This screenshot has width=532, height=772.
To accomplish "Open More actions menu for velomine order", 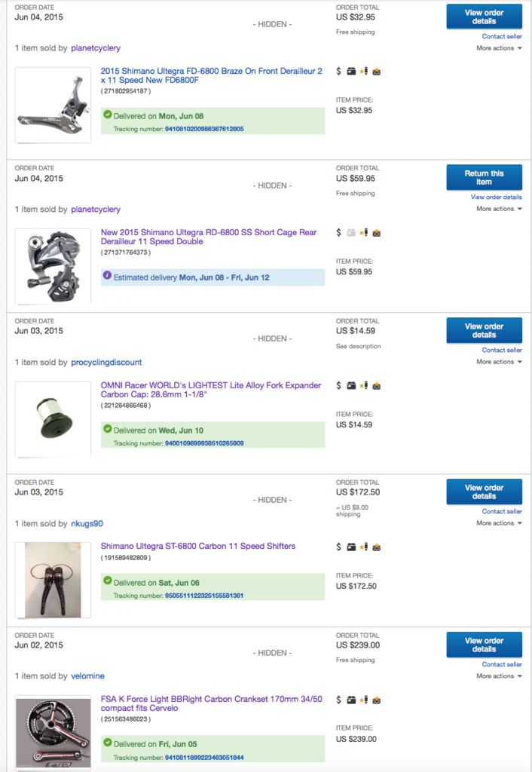I will [500, 676].
